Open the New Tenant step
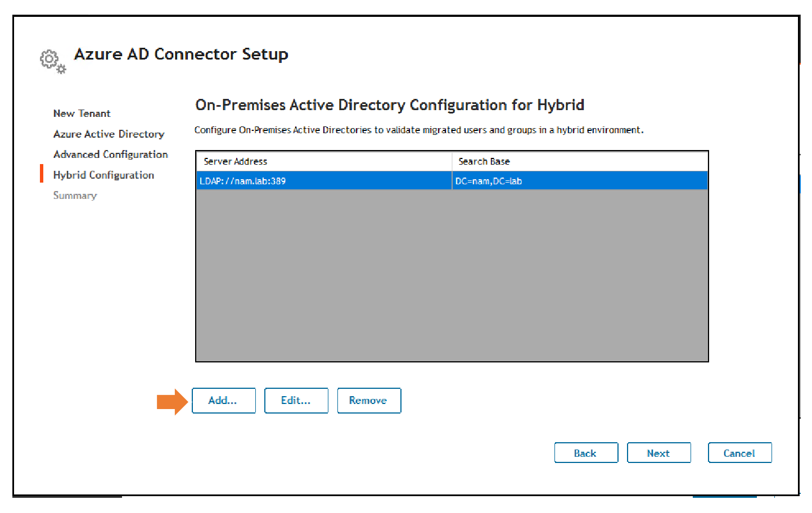This screenshot has height=513, width=812. (82, 114)
